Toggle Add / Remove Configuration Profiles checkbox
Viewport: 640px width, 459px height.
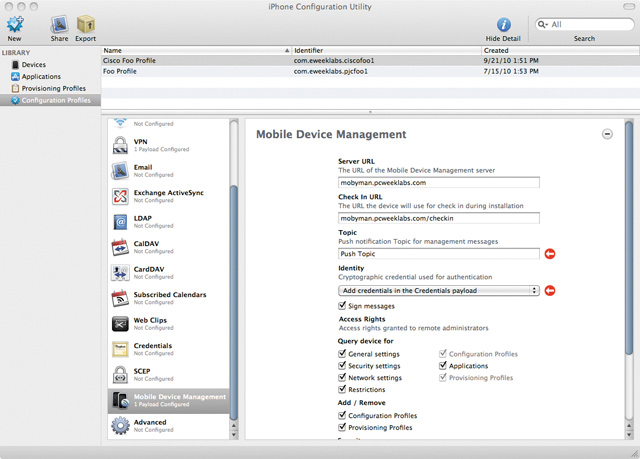pyautogui.click(x=342, y=415)
